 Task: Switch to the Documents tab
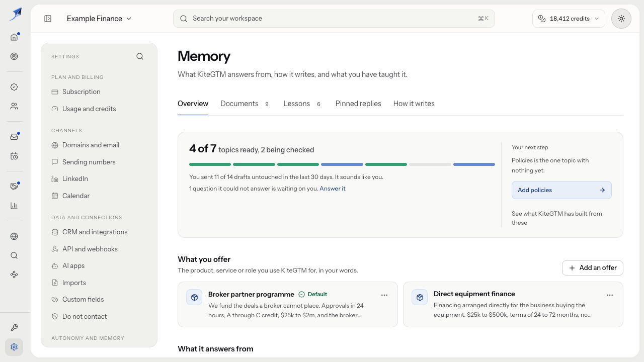[x=245, y=104]
